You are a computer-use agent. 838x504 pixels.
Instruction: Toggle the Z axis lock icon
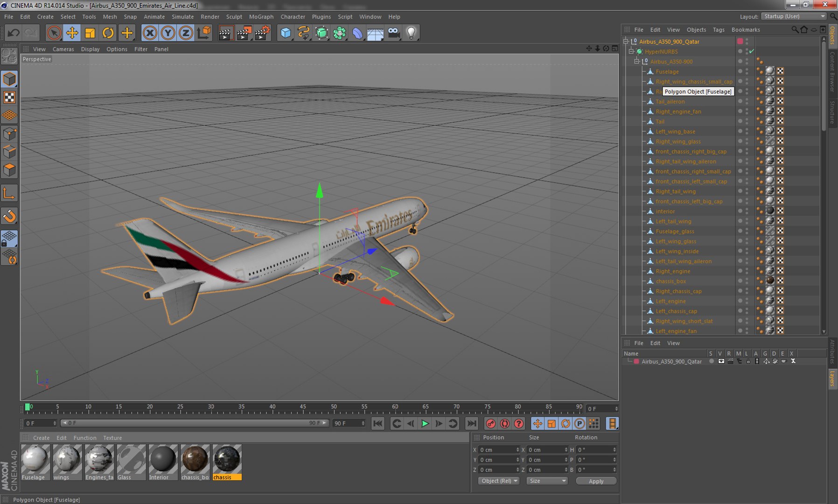click(x=186, y=33)
